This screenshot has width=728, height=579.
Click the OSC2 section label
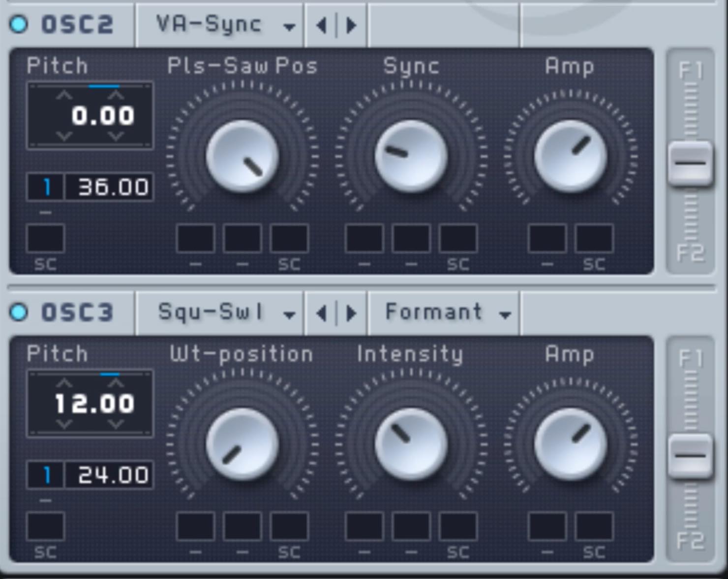coord(77,25)
